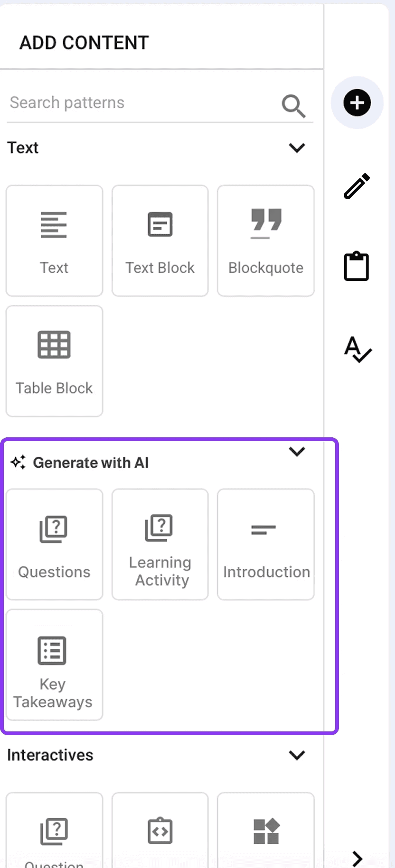395x868 pixels.
Task: Select the widgets interactive tile
Action: tap(266, 830)
